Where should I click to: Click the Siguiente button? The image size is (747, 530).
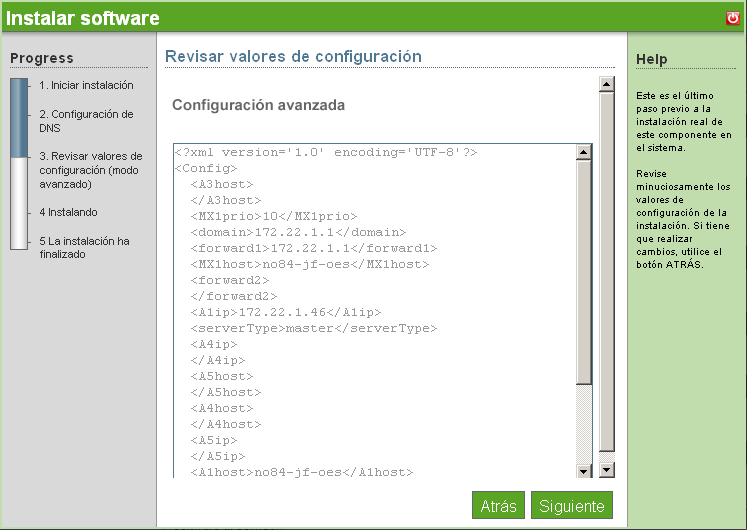572,505
